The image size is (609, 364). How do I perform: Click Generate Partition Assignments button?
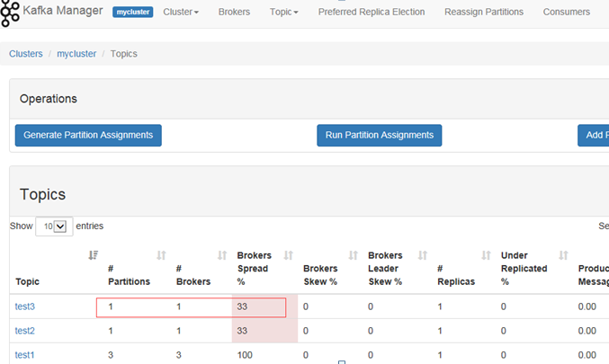88,136
